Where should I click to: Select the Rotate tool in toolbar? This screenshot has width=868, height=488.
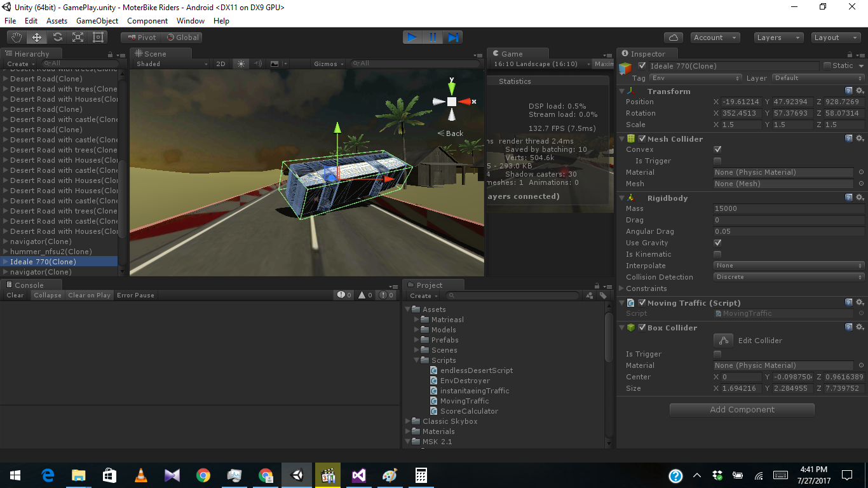pos(57,37)
